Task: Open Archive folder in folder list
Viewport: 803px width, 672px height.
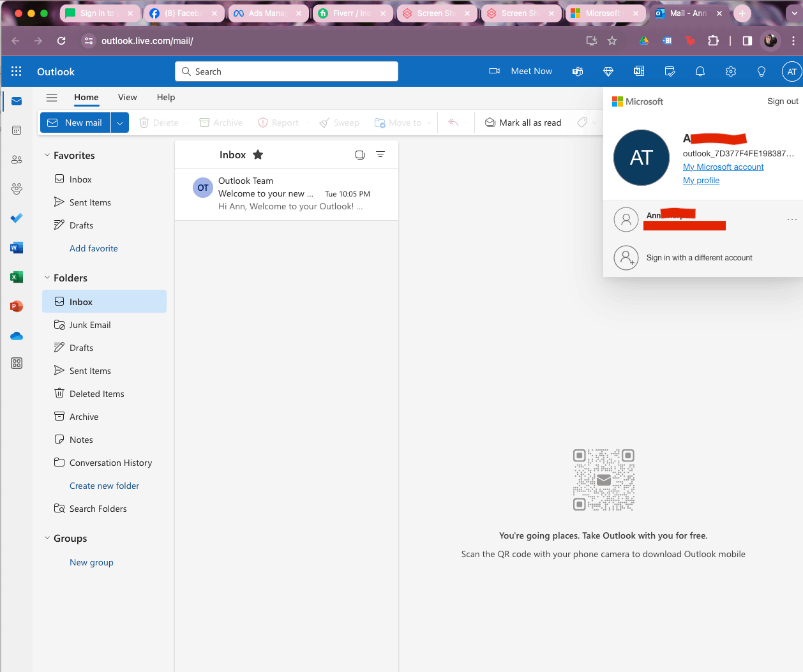Action: click(x=104, y=417)
